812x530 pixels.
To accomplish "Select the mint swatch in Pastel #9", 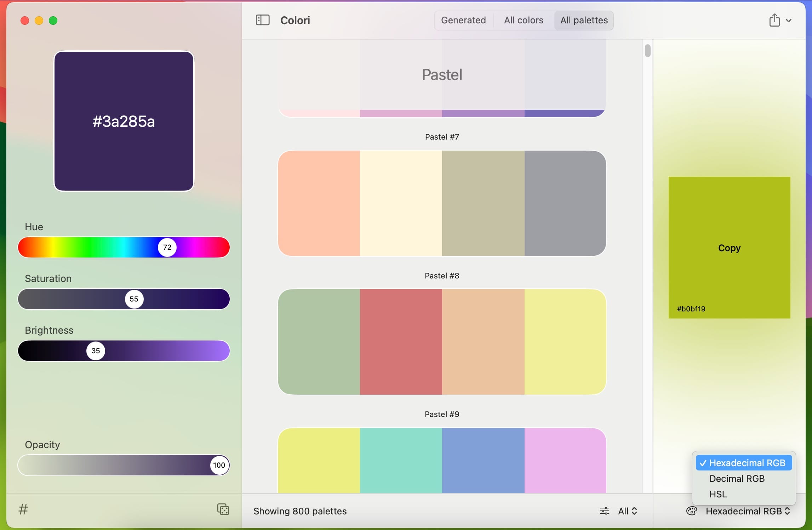I will [401, 461].
